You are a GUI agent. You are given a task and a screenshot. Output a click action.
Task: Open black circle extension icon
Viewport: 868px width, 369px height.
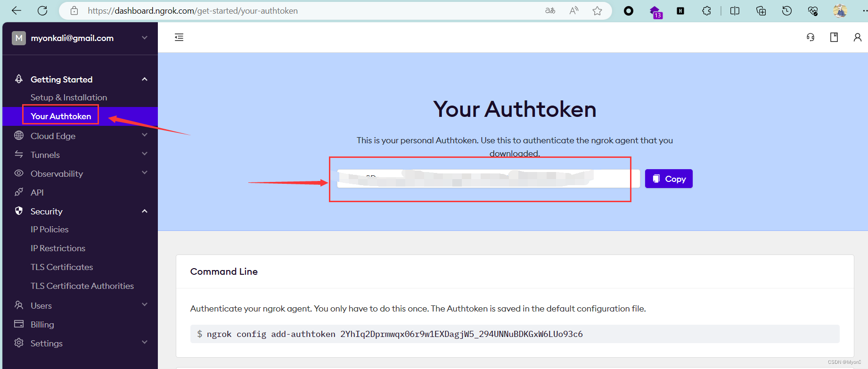(x=629, y=10)
